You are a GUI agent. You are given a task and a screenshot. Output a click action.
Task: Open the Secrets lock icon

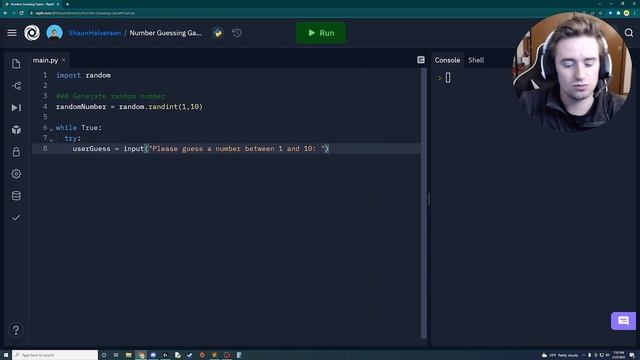pyautogui.click(x=16, y=152)
